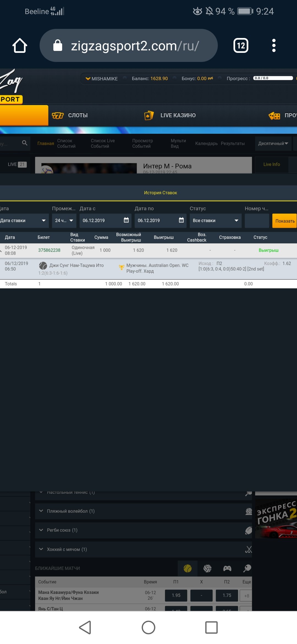Open the browser tabs counter showing 12
297x644 pixels.
[x=241, y=45]
